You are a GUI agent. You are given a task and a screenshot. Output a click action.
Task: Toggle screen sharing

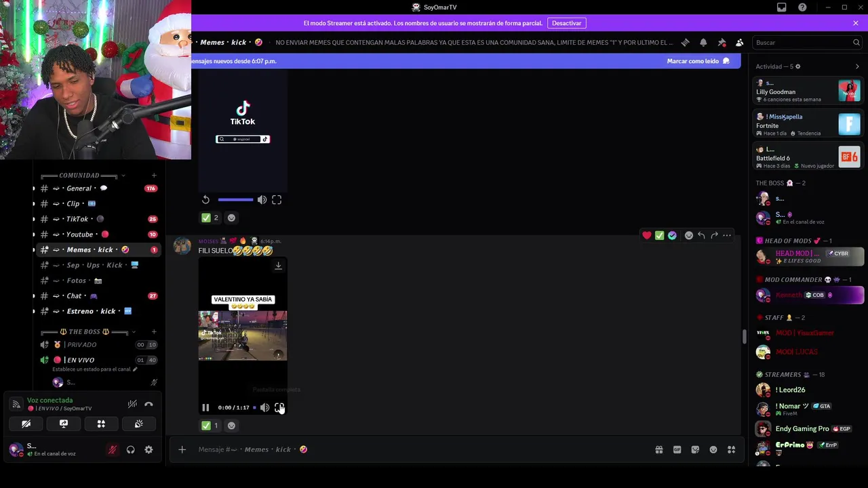64,424
